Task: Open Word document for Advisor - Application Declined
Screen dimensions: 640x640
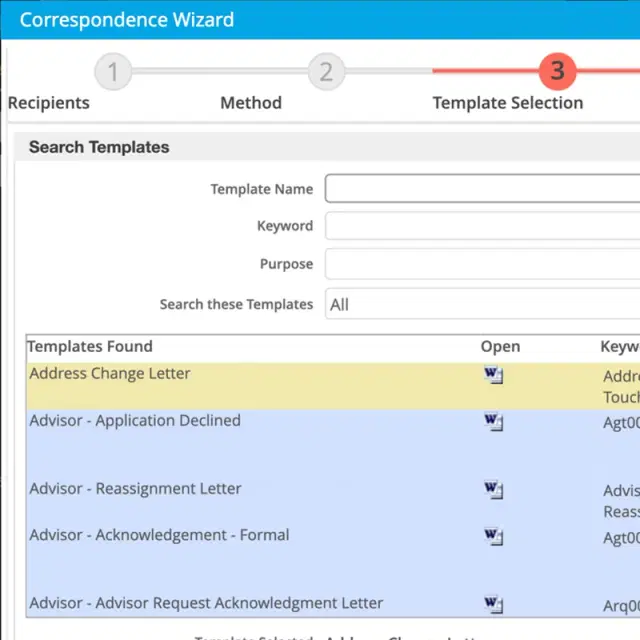Action: 493,422
